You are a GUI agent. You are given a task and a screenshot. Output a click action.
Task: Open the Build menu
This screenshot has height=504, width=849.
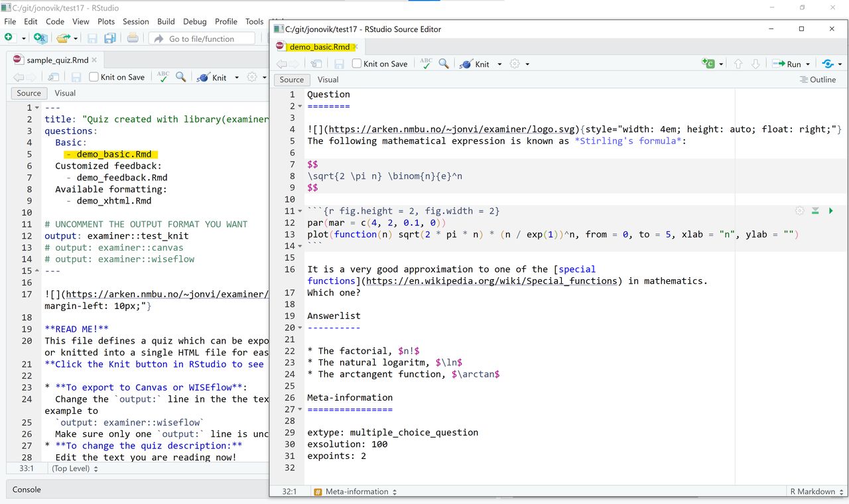coord(166,21)
